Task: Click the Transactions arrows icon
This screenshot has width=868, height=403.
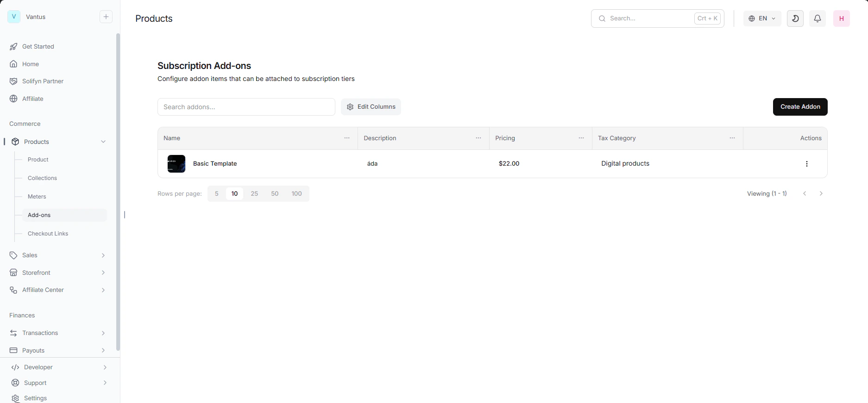Action: coord(13,333)
